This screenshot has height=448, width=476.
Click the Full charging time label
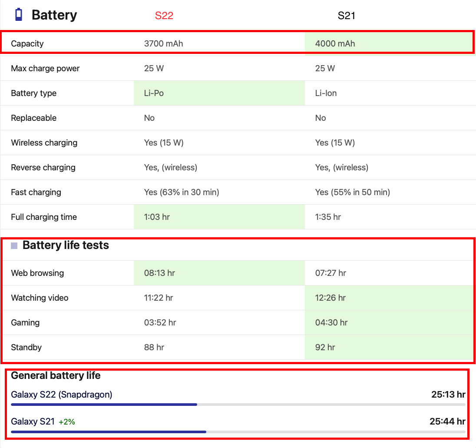click(x=44, y=217)
